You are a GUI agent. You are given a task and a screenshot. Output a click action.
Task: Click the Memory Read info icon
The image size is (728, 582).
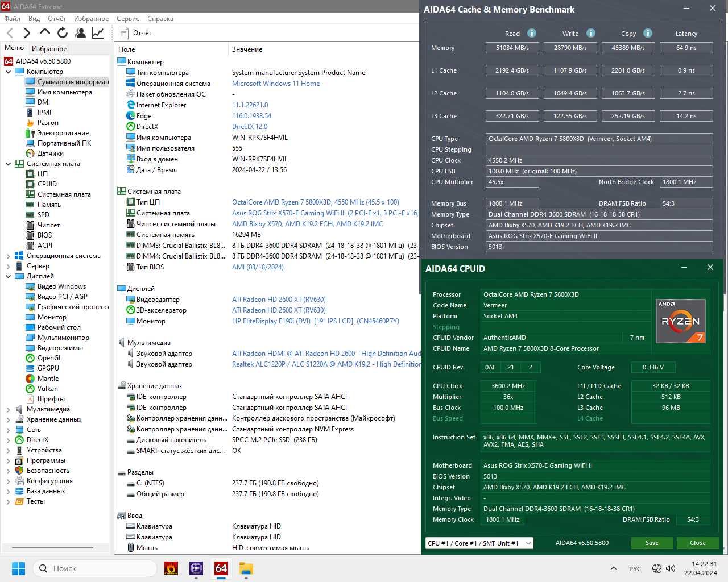point(532,33)
